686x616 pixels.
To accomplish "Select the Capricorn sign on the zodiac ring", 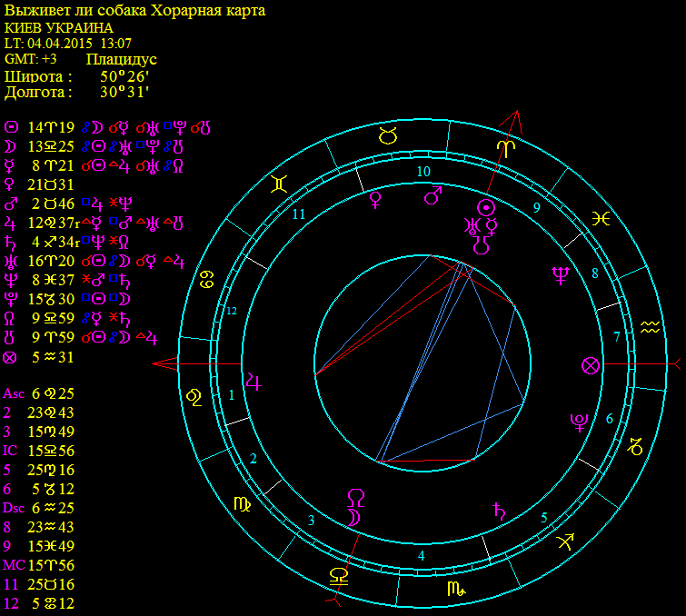I will (x=635, y=446).
